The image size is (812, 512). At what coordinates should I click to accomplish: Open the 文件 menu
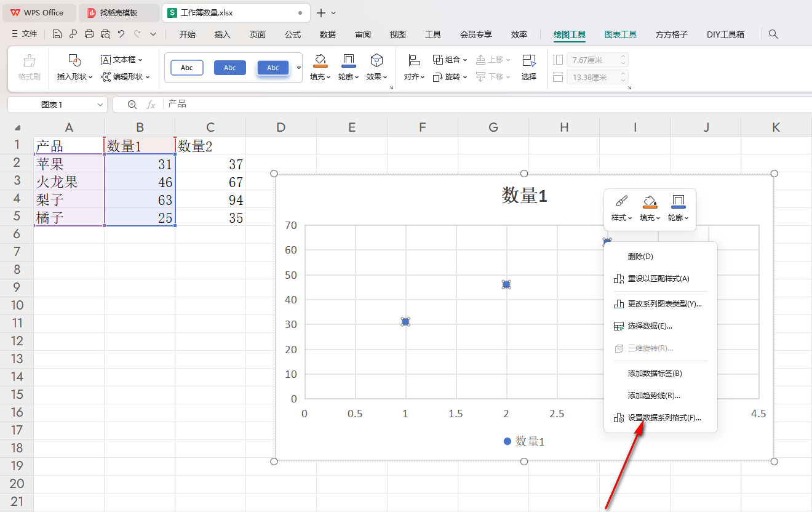25,34
